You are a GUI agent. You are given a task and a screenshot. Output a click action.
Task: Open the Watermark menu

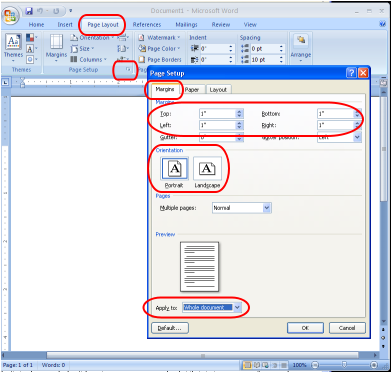click(x=159, y=38)
